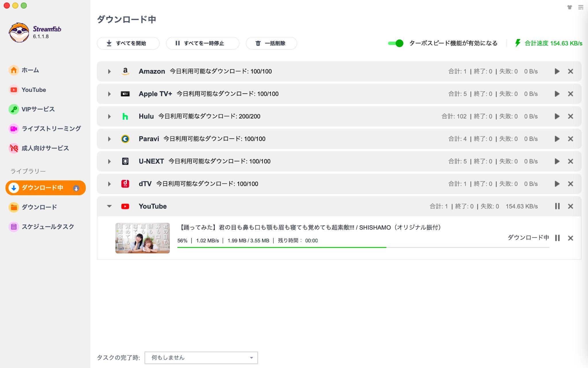Start the Apple TV+ group downloads

(557, 94)
